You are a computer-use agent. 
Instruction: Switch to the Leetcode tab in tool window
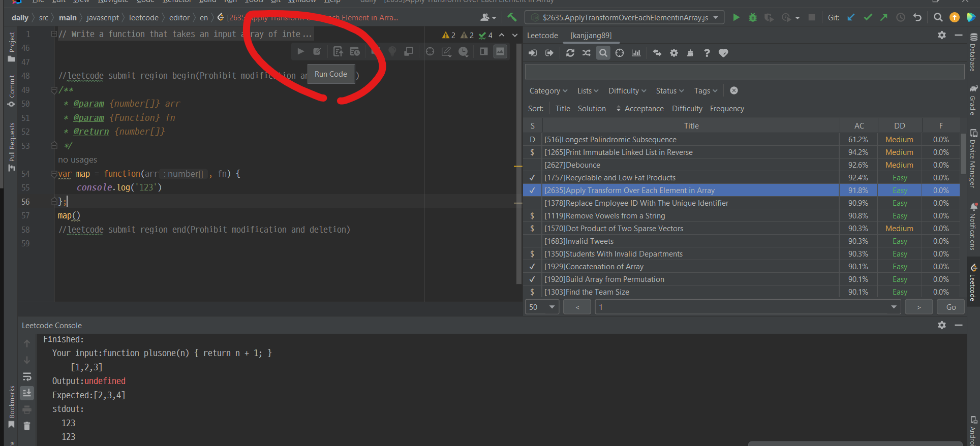coord(542,36)
